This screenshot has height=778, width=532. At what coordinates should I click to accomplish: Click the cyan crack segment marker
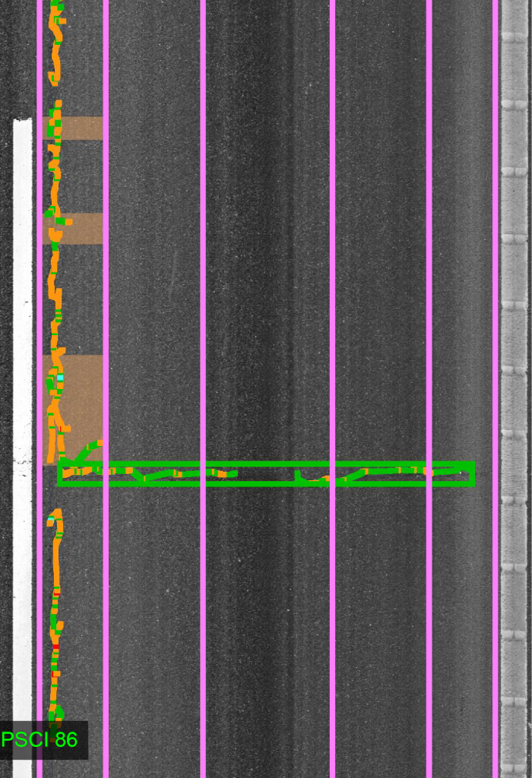click(x=61, y=377)
